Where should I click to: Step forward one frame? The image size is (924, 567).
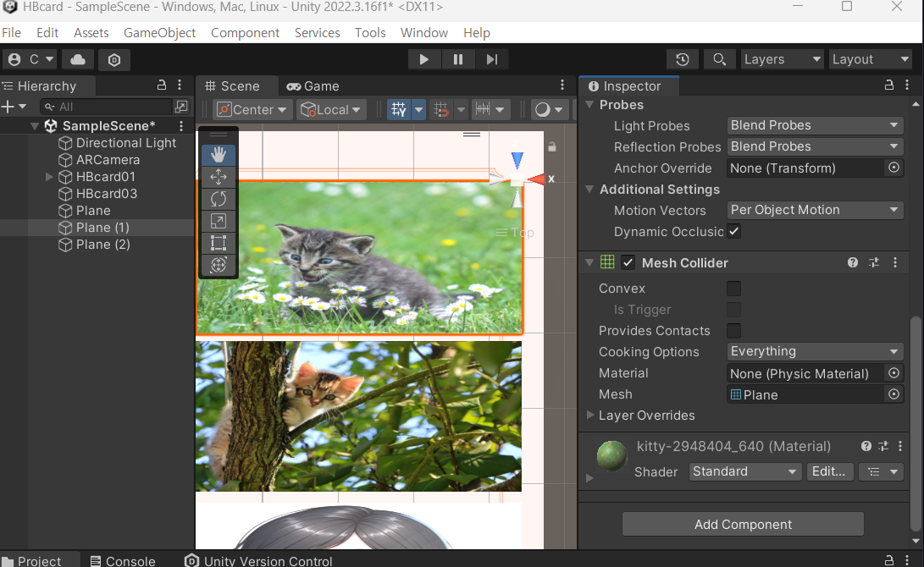pyautogui.click(x=492, y=59)
